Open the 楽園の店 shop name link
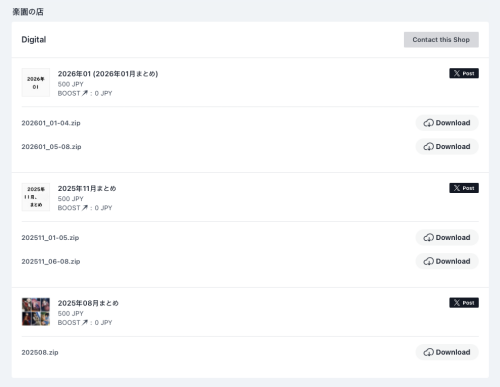 click(x=28, y=12)
